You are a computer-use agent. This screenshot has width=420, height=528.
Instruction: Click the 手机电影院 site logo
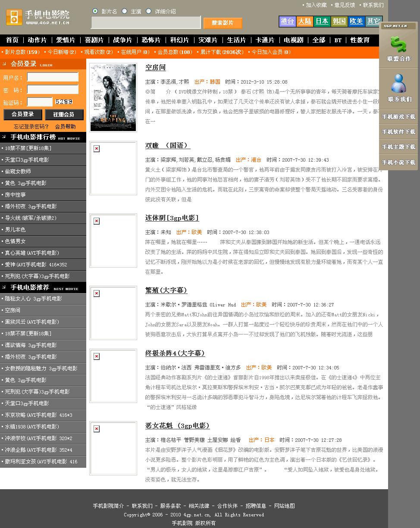tap(38, 17)
